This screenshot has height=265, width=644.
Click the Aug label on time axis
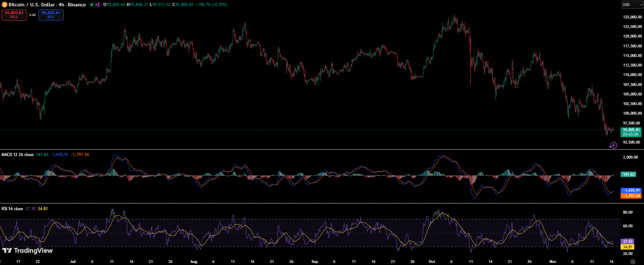pos(194,261)
